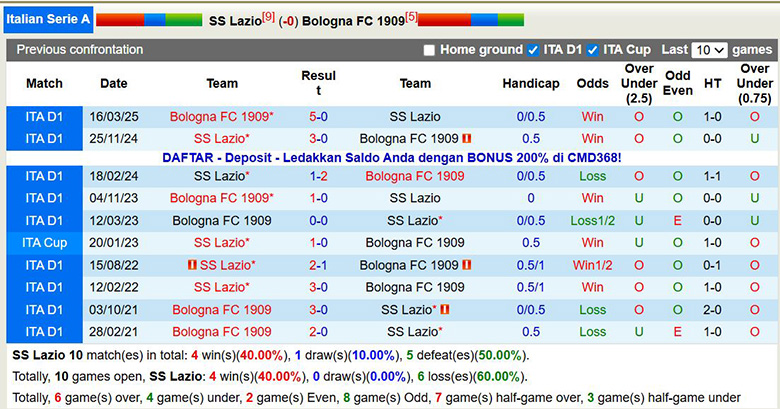Select the Italian Serie A league tab
The height and width of the screenshot is (409, 780).
(47, 19)
